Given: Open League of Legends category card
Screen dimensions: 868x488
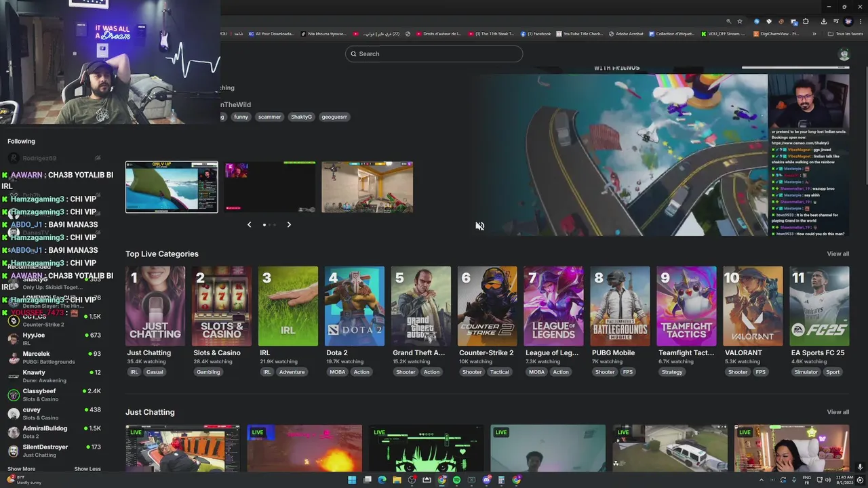Looking at the screenshot, I should [x=554, y=306].
